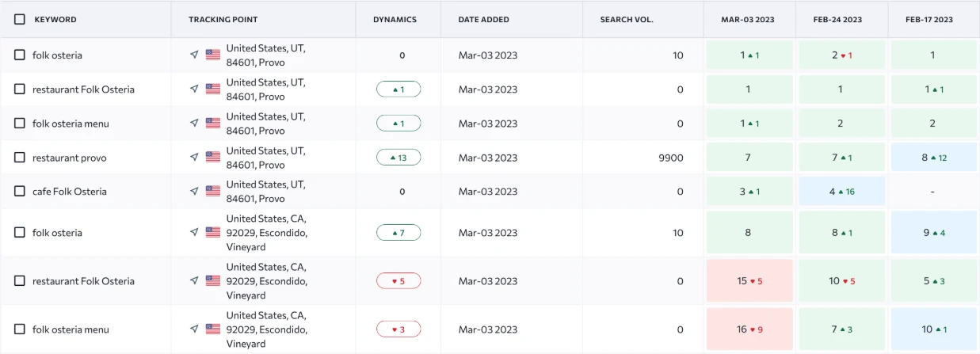Click the location arrow in 'restaurant Folk Osteria' Provo row
Image resolution: width=980 pixels, height=354 pixels.
(x=194, y=89)
